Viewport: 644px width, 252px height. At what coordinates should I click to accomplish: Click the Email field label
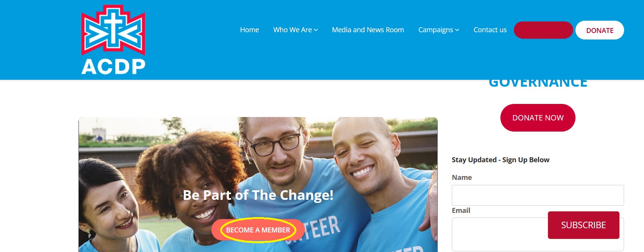(461, 211)
